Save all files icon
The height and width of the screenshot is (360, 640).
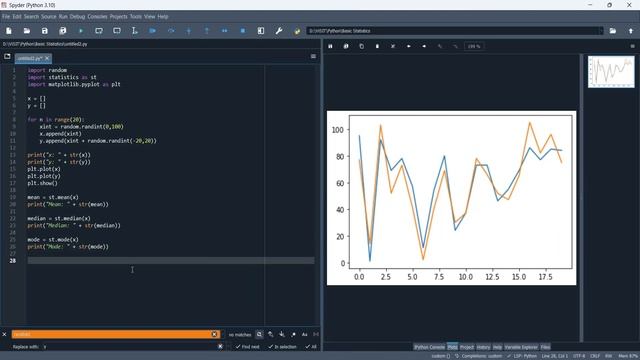point(62,31)
